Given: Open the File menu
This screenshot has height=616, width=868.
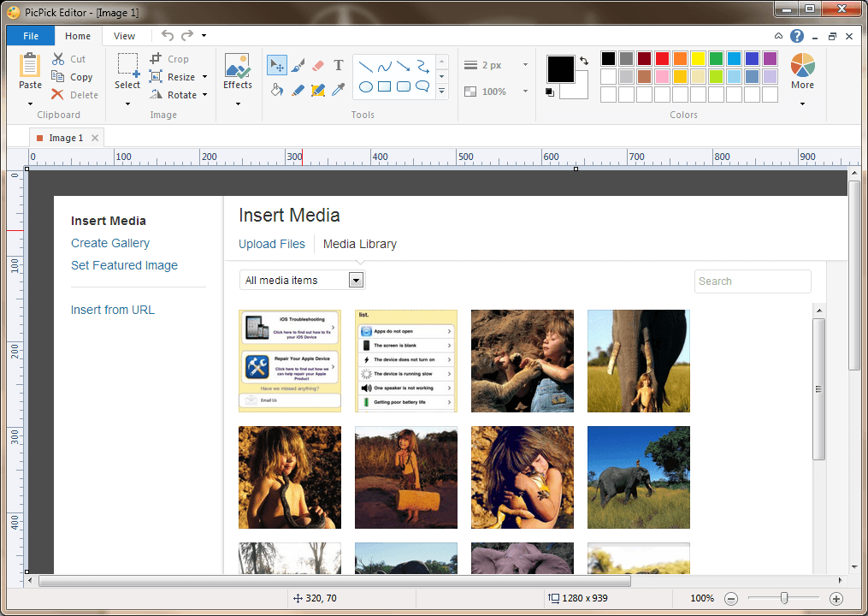Looking at the screenshot, I should (x=30, y=36).
